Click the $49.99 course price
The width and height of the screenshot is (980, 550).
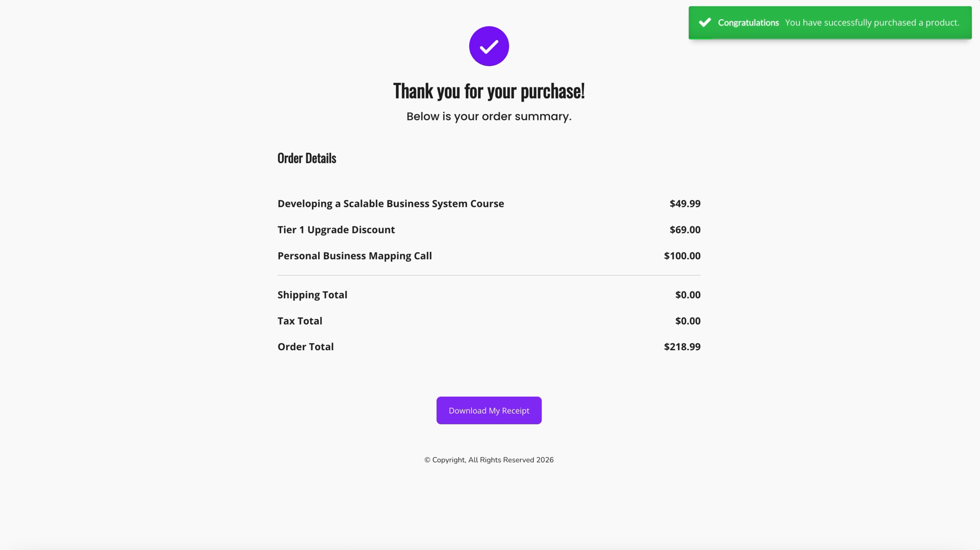[x=685, y=204]
